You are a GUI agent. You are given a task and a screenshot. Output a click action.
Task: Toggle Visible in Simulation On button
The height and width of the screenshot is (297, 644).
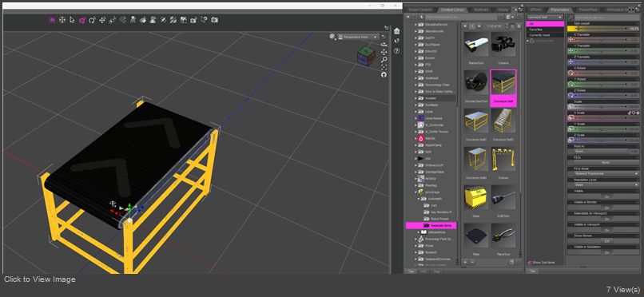click(607, 253)
